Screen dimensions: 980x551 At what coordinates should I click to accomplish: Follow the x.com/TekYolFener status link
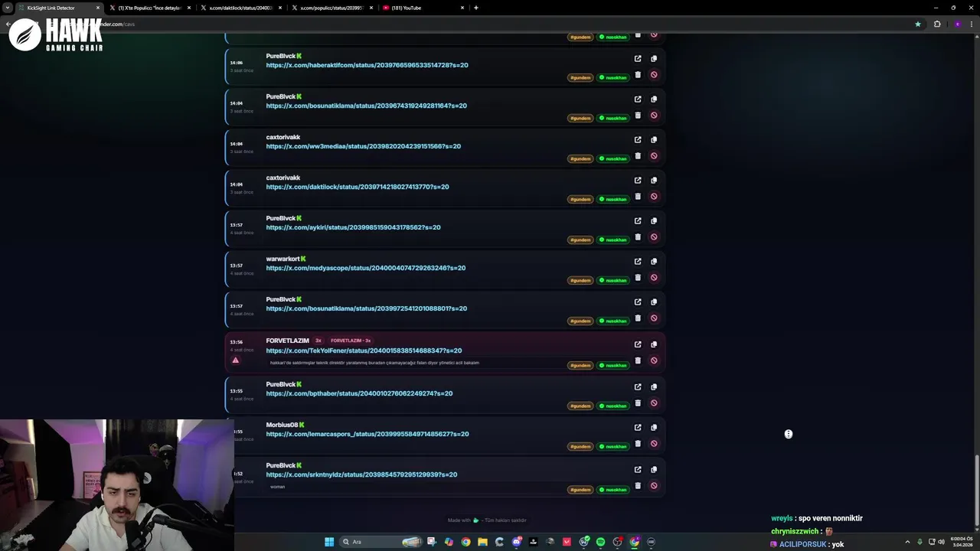[x=364, y=350]
